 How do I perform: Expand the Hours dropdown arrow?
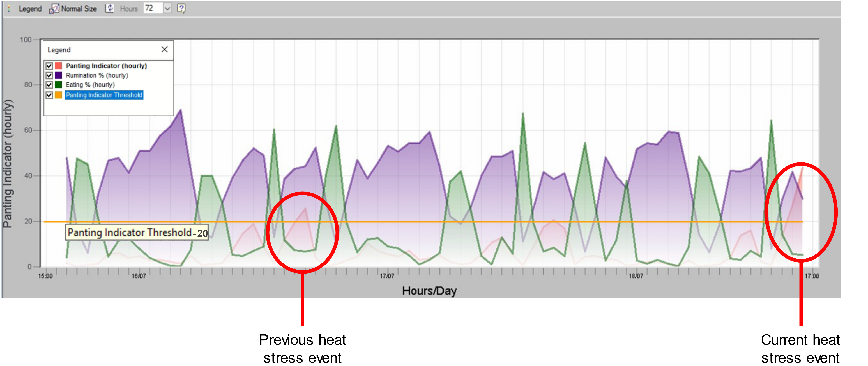[167, 8]
